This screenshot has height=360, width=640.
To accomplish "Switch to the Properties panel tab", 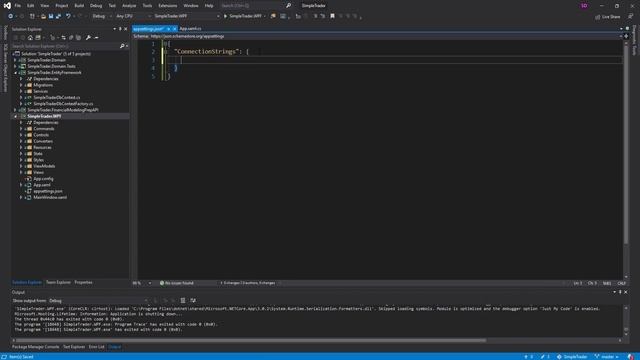I will (83, 282).
